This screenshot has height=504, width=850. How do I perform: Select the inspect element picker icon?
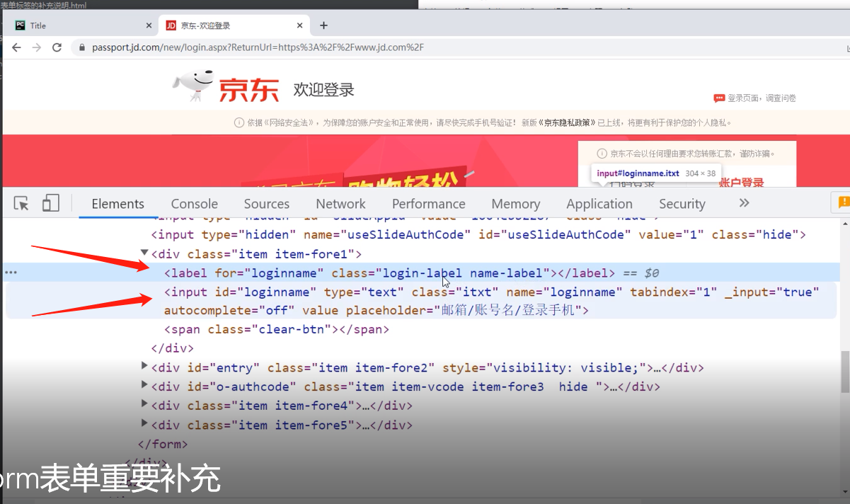pos(21,204)
